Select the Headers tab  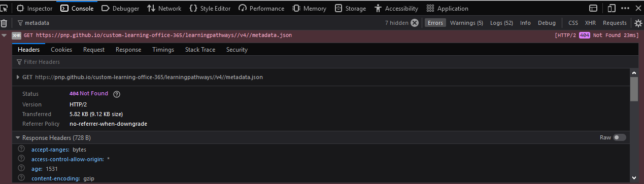click(x=28, y=50)
